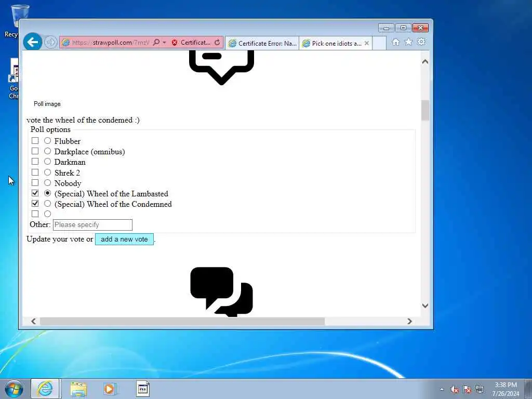
Task: Check the Darkman checkbox
Action: pos(35,162)
